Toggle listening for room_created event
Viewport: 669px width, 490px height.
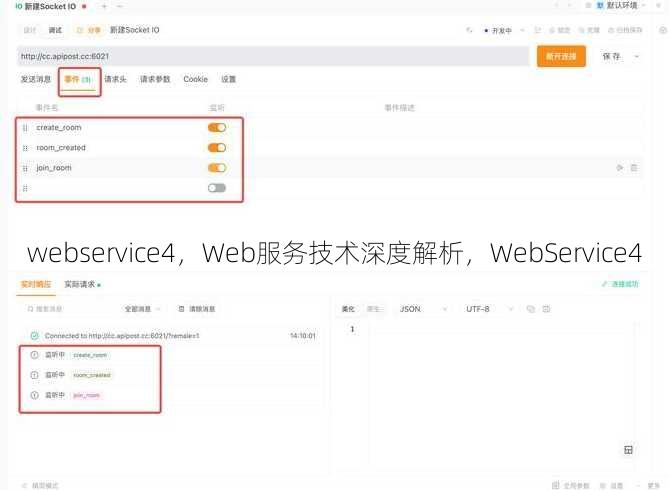pyautogui.click(x=217, y=148)
